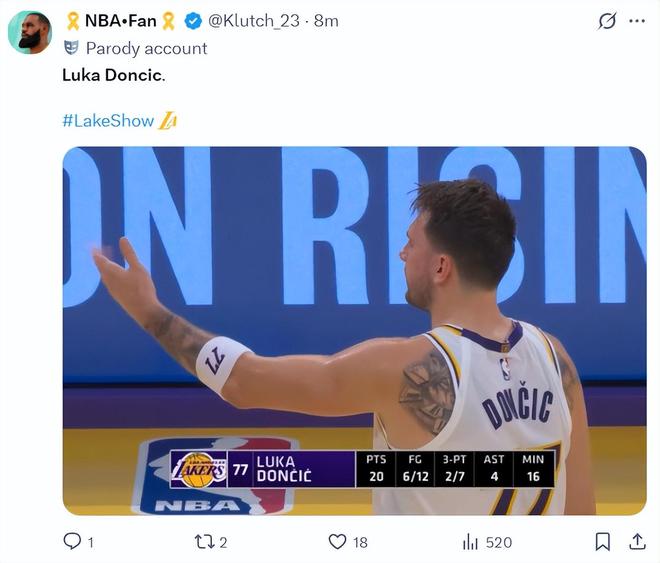Open the view analytics bar-chart icon
The width and height of the screenshot is (660, 563).
pos(470,541)
